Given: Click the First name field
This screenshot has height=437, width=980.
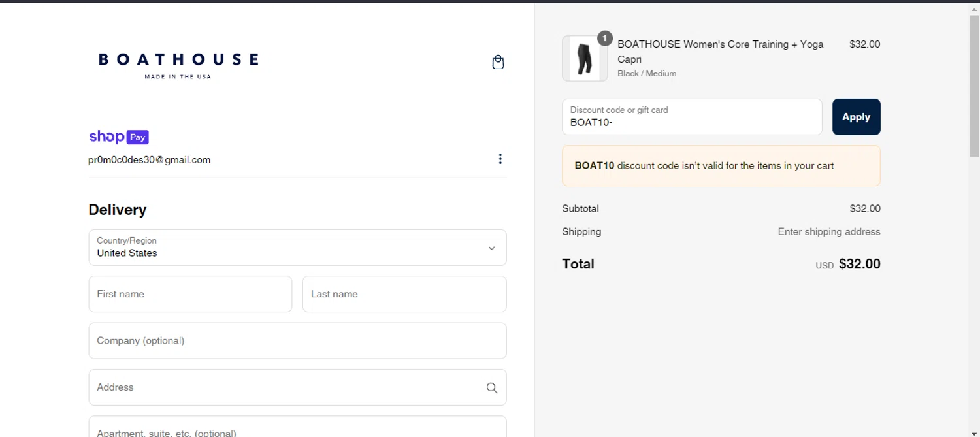Looking at the screenshot, I should 190,294.
